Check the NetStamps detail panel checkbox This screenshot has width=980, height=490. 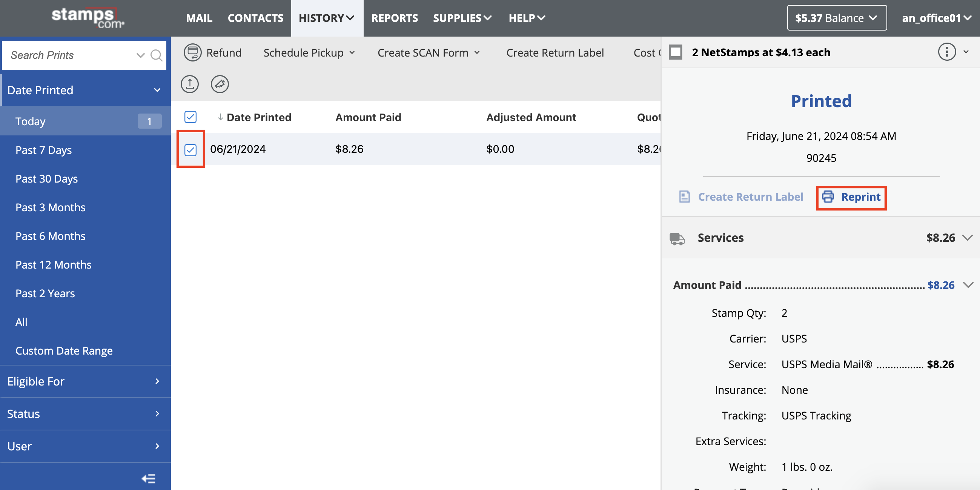(676, 52)
